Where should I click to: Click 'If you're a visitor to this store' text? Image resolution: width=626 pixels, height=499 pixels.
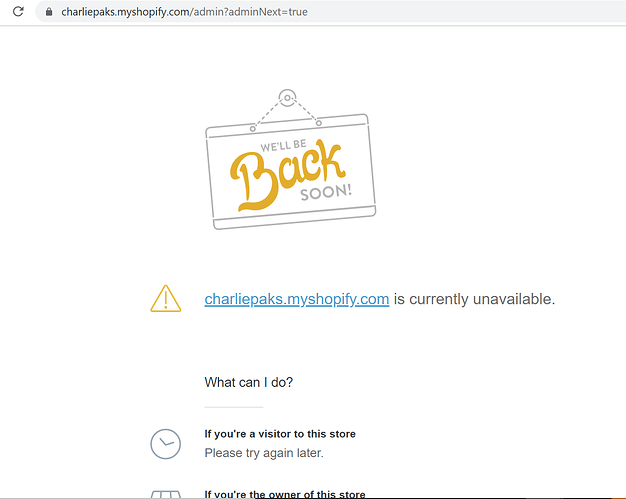coord(280,434)
